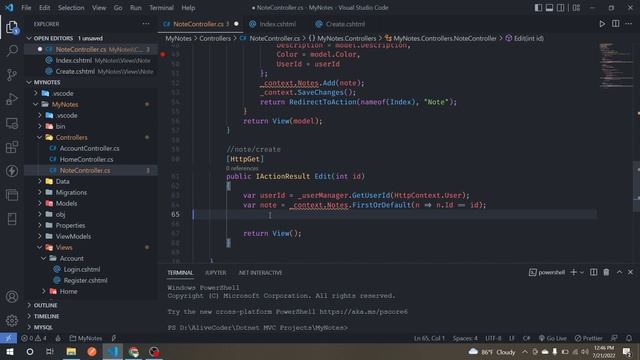The height and width of the screenshot is (360, 640).
Task: Show errors and warnings in status bar
Action: (34, 338)
